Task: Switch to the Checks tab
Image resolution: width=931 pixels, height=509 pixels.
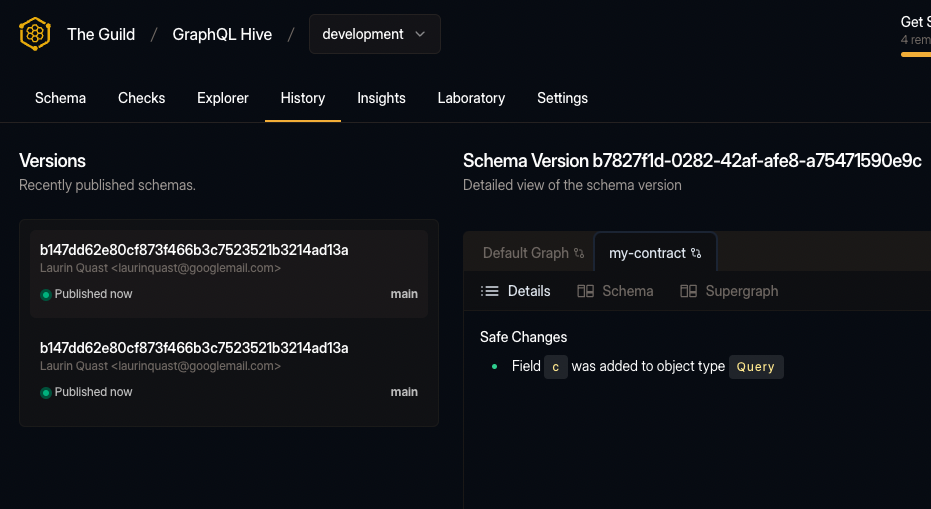Action: click(141, 98)
